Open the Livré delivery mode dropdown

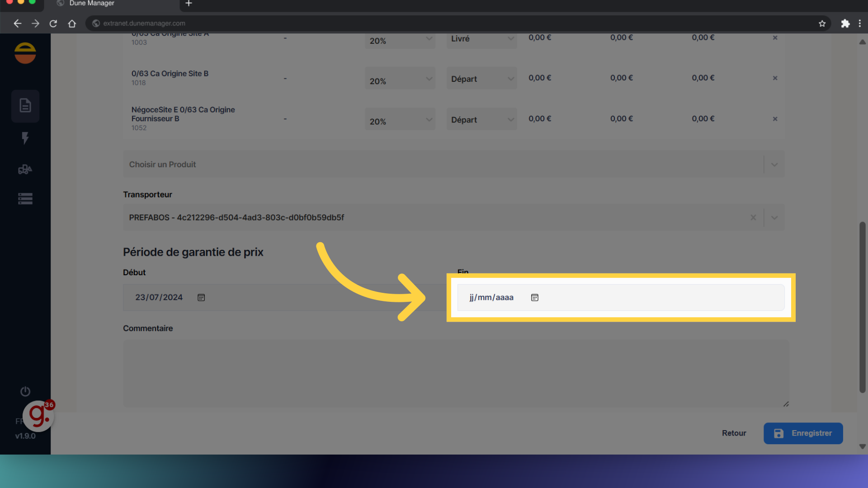(481, 39)
